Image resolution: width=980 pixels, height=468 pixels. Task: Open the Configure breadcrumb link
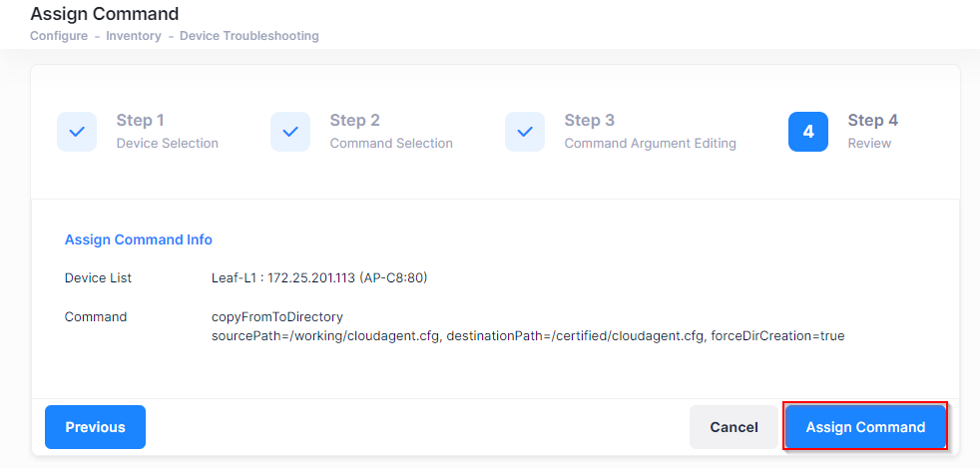tap(58, 36)
